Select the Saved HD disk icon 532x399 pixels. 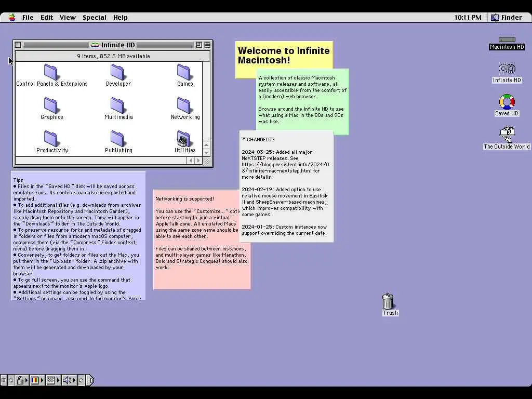coord(507,101)
